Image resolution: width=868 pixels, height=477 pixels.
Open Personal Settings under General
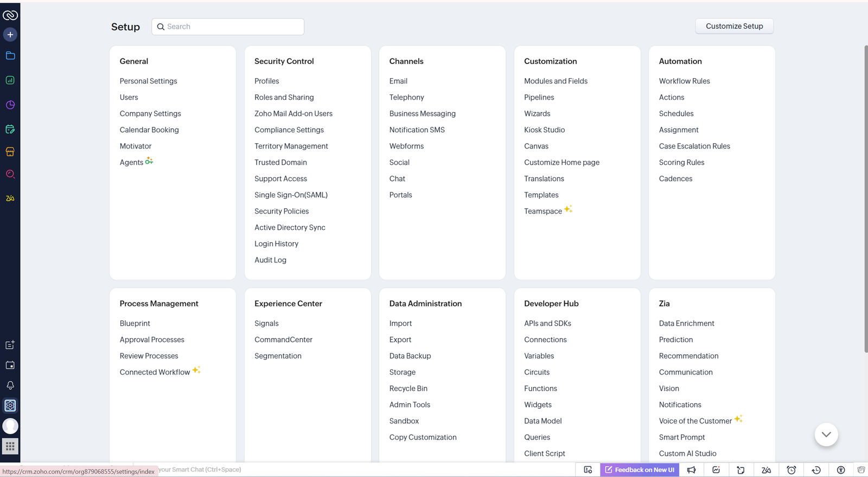(148, 81)
